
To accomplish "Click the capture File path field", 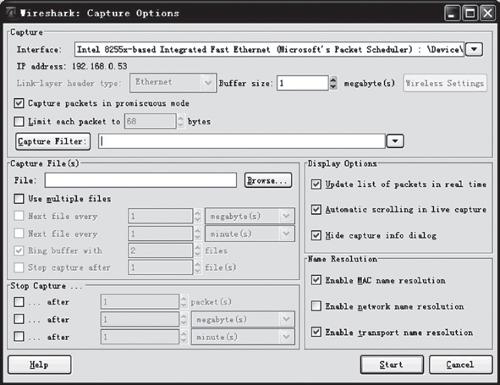I will (x=141, y=180).
